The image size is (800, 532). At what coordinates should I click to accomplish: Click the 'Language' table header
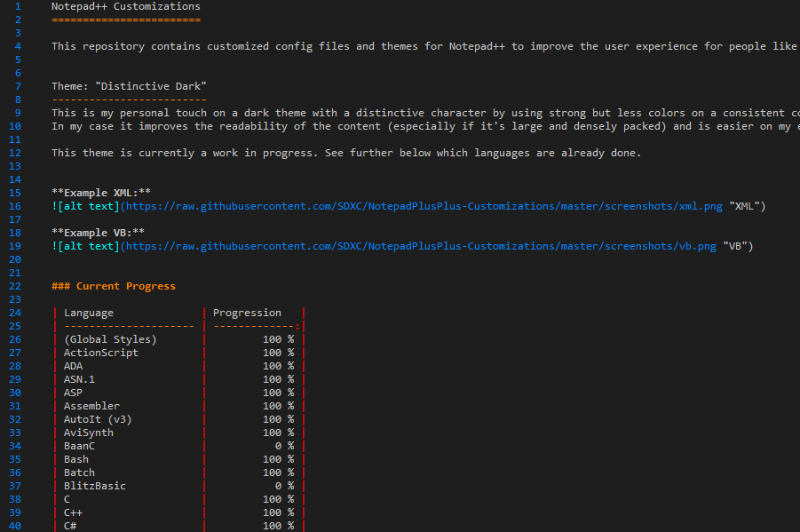89,313
